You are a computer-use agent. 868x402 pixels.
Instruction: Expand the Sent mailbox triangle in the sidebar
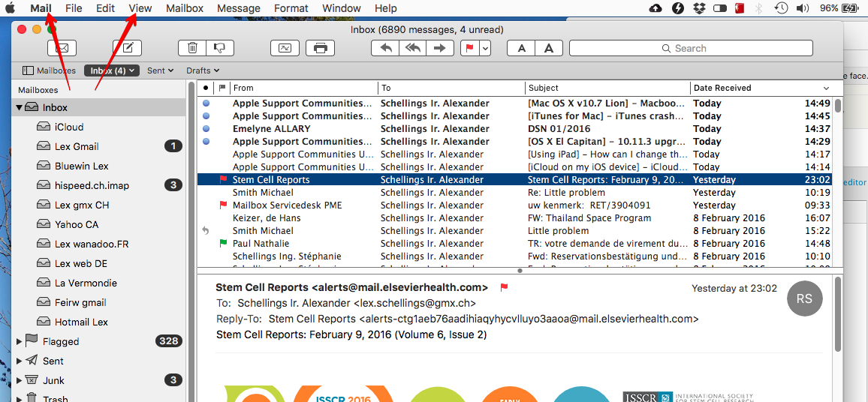tap(20, 361)
